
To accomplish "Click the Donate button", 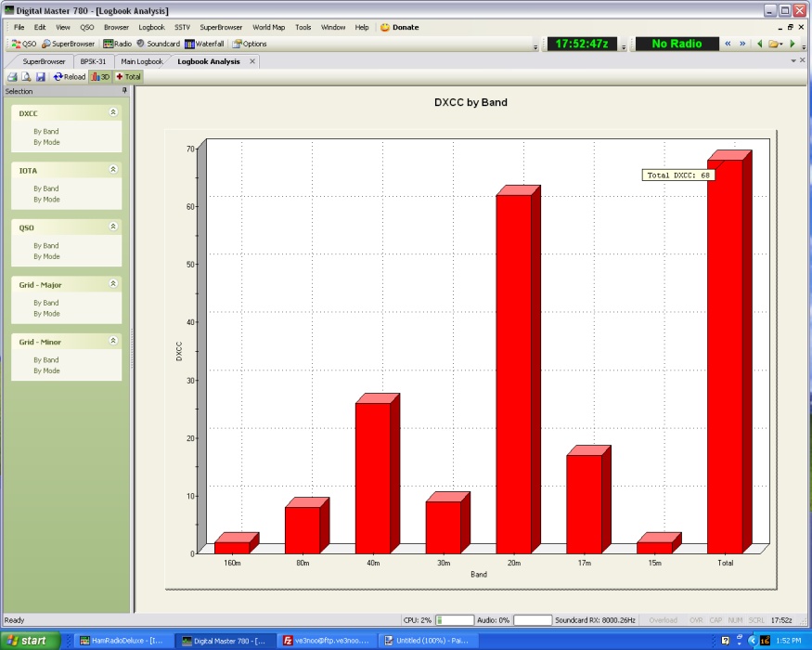I will click(x=400, y=27).
